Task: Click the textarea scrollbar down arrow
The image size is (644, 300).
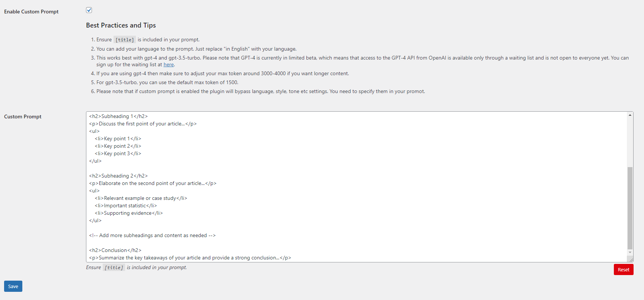Action: [630, 252]
